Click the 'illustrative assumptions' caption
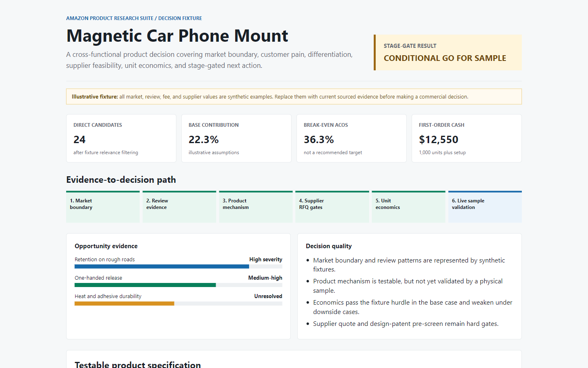This screenshot has width=588, height=368. (x=214, y=153)
